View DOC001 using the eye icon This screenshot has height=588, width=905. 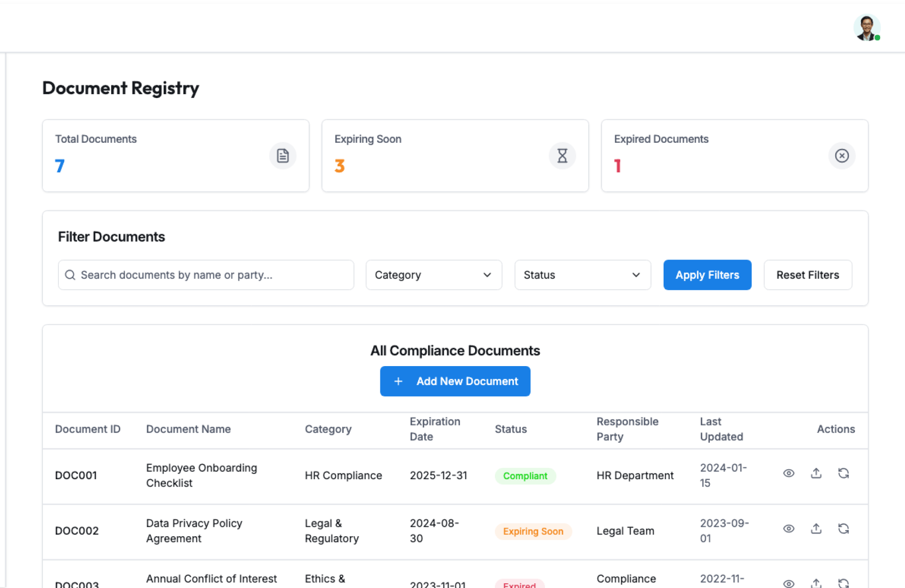click(789, 473)
